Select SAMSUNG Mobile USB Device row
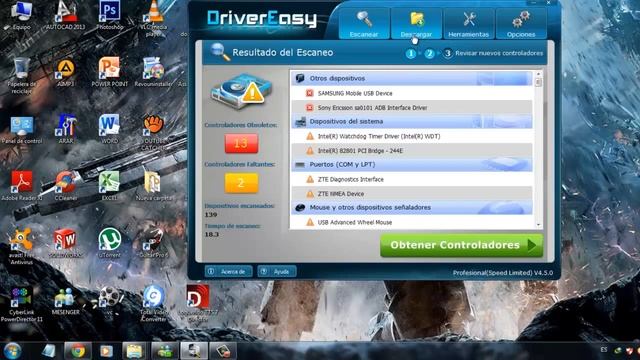 [x=412, y=93]
